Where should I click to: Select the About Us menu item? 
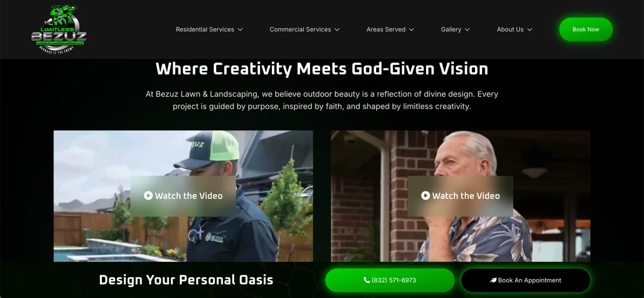pyautogui.click(x=510, y=29)
